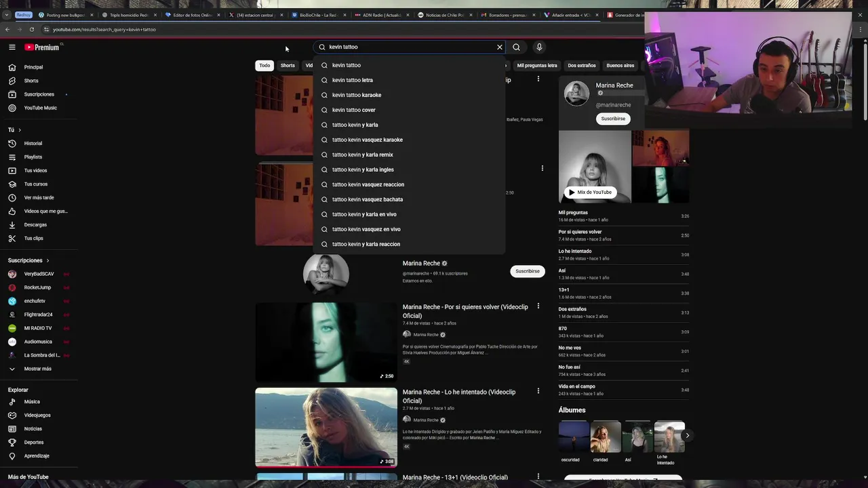Open enchufetv channel subscription
This screenshot has width=868, height=488.
click(x=35, y=301)
